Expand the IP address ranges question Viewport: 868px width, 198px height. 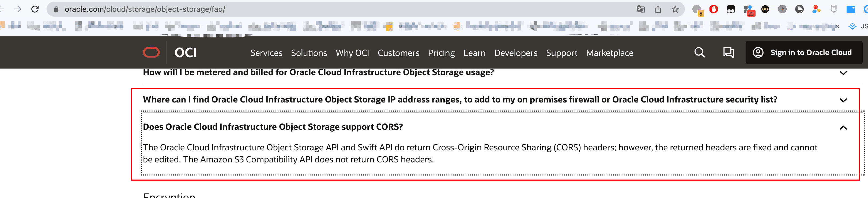pos(843,100)
